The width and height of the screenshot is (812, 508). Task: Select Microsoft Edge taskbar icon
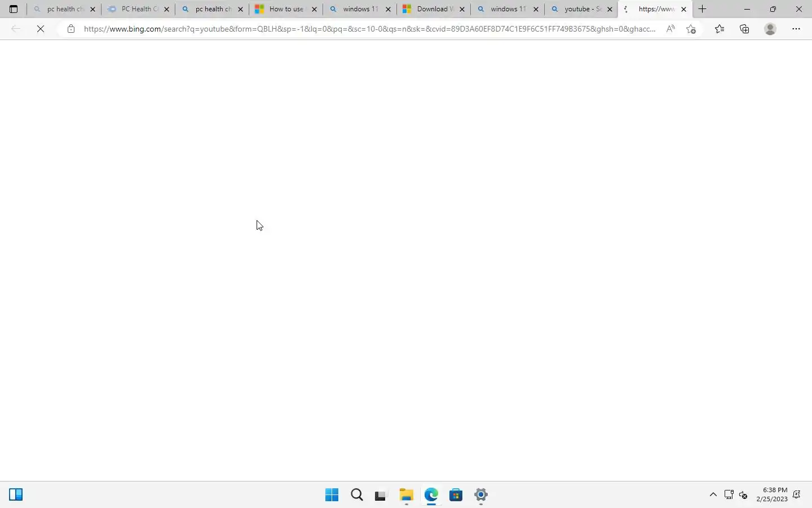coord(431,495)
